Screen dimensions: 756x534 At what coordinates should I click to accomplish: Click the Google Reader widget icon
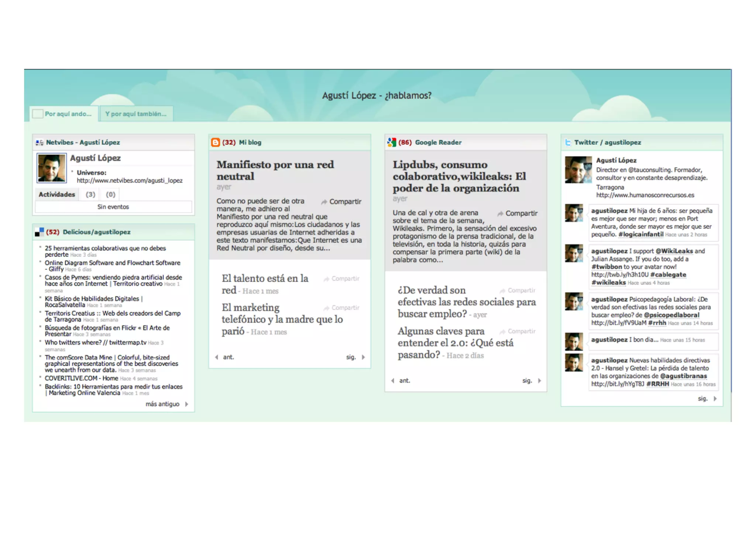pyautogui.click(x=392, y=142)
